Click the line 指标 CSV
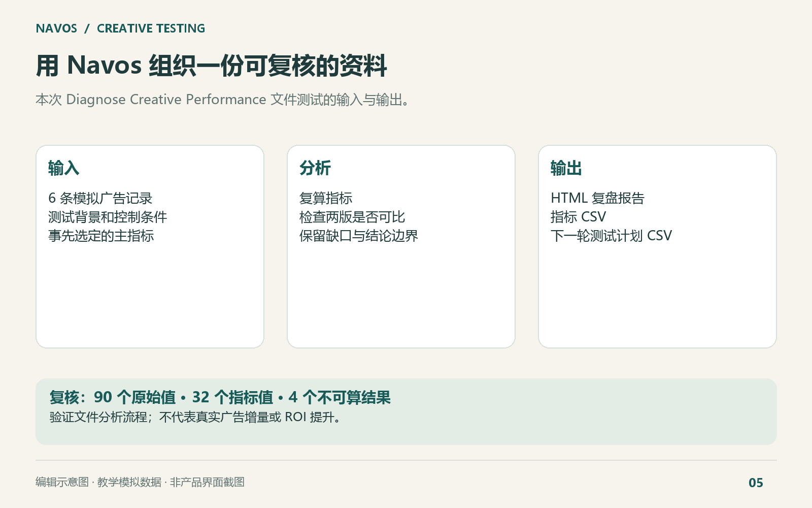 (x=579, y=217)
